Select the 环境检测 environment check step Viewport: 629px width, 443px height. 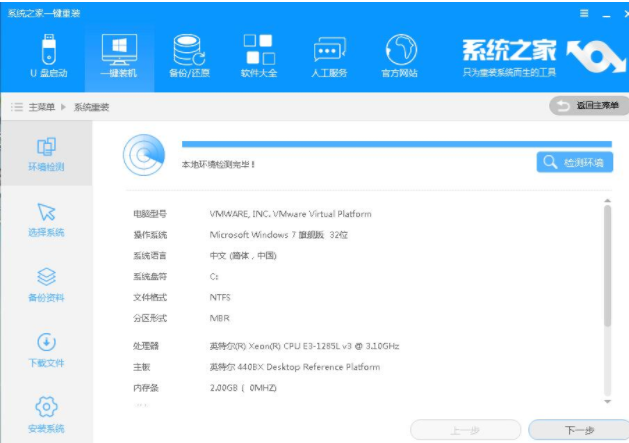coord(46,154)
